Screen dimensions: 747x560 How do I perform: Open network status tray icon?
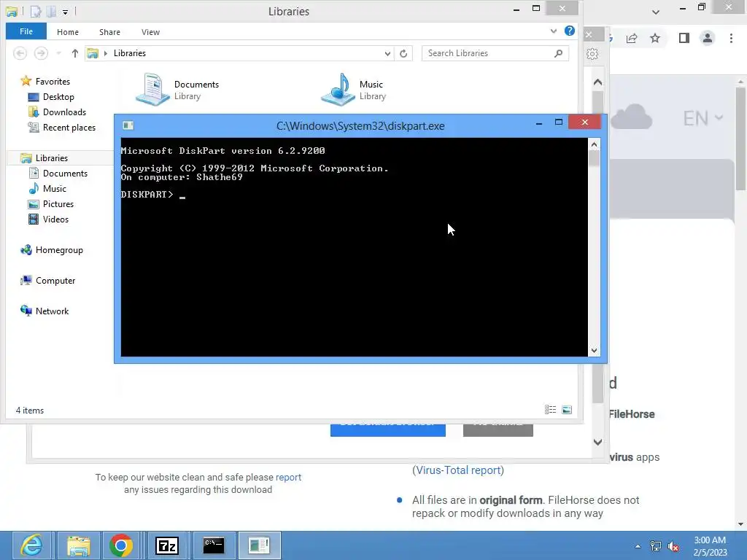656,546
